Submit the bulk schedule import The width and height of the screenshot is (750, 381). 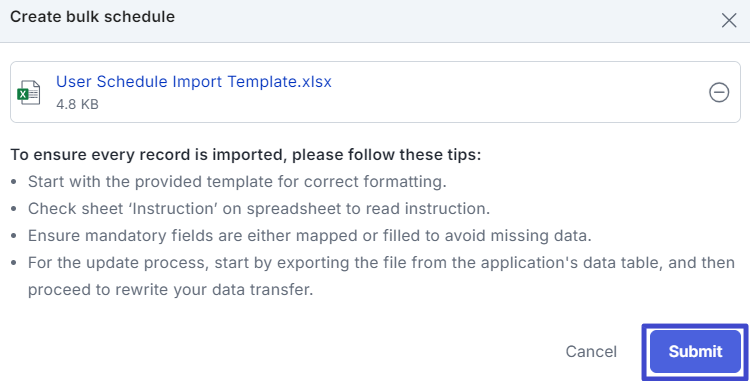pyautogui.click(x=695, y=351)
